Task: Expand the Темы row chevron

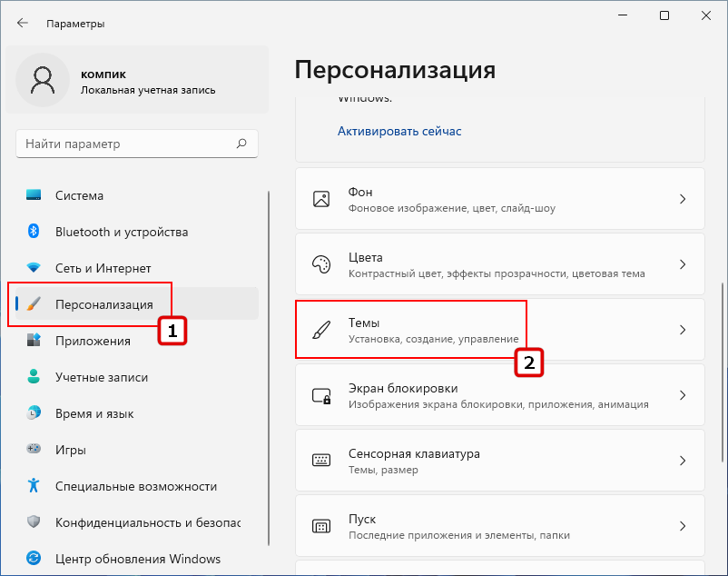Action: (683, 330)
